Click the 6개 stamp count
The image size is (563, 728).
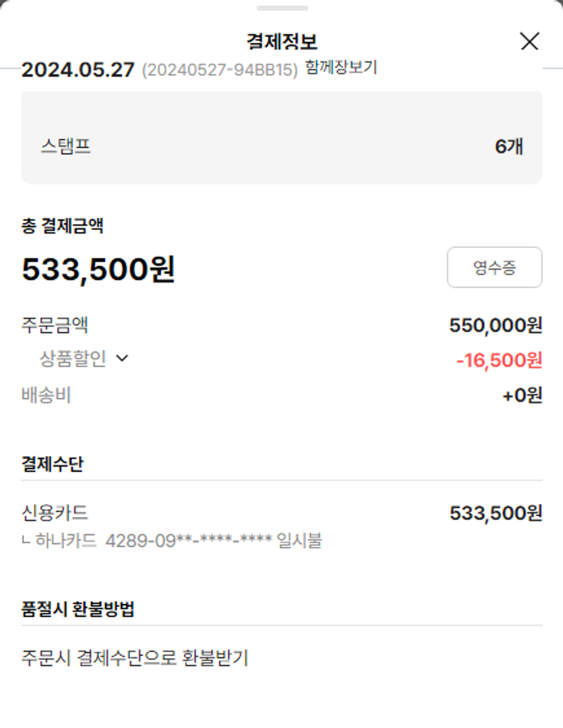coord(508,147)
